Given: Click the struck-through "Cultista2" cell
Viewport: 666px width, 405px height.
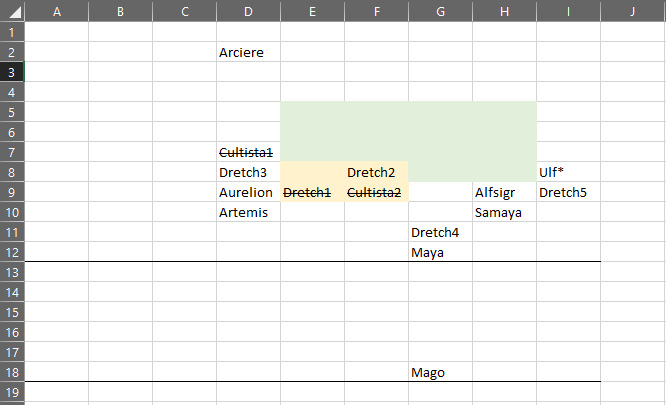Looking at the screenshot, I should tap(374, 192).
